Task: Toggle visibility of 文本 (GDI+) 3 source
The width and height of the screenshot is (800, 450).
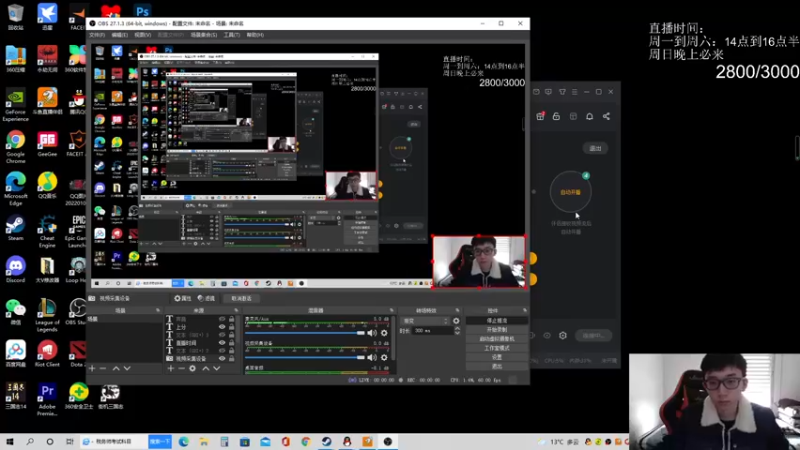Action: [x=222, y=335]
